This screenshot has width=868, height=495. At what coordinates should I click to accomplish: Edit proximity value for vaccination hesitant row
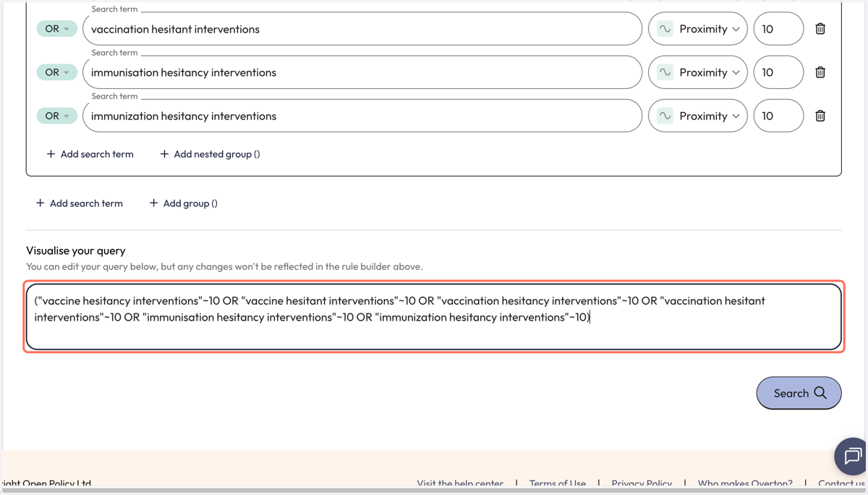click(x=778, y=29)
